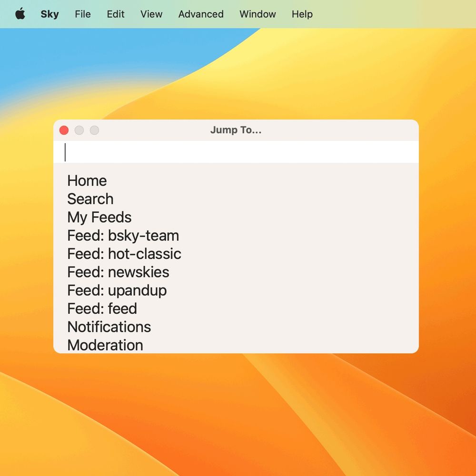This screenshot has width=476, height=476.
Task: Select Feed: newskies
Action: pyautogui.click(x=118, y=272)
